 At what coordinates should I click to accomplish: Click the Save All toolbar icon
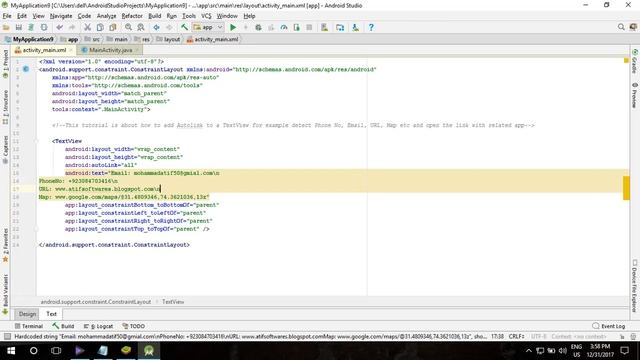click(x=19, y=27)
